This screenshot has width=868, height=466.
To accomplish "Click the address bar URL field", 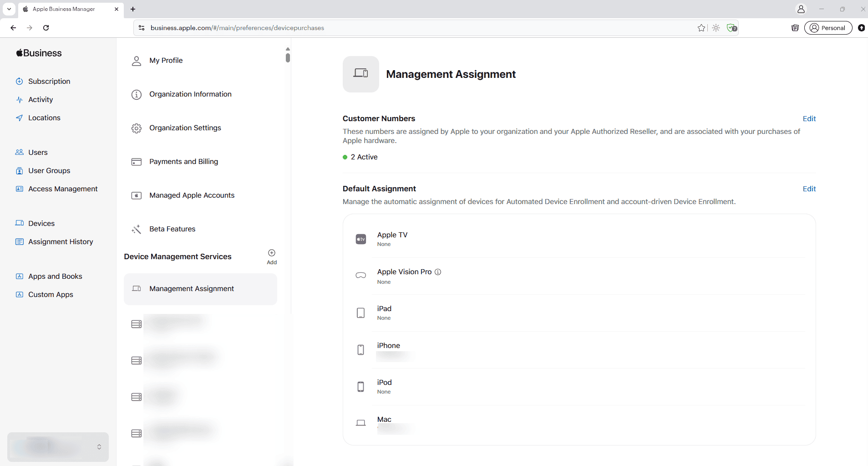I will tap(410, 28).
